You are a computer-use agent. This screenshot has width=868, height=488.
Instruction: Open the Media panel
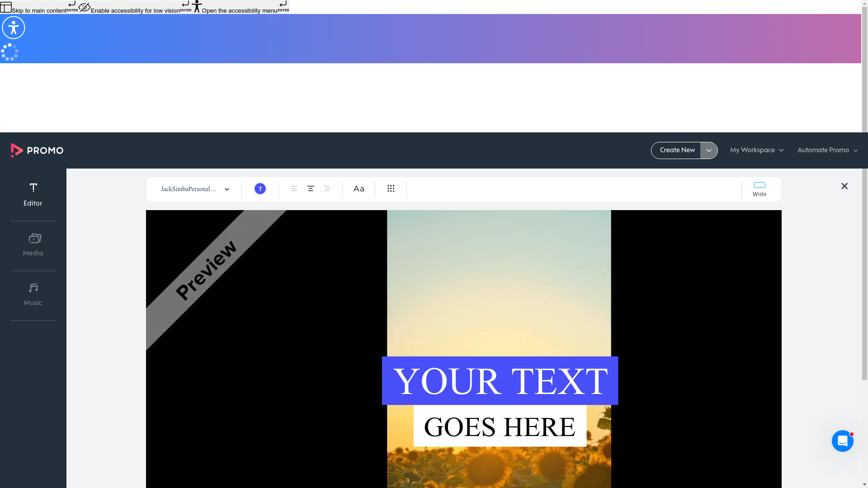(33, 244)
